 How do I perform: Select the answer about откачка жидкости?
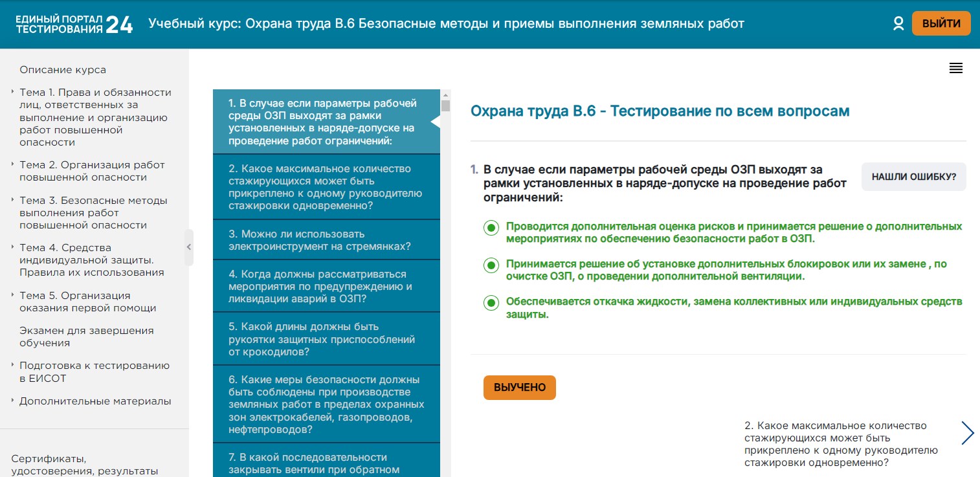point(491,303)
